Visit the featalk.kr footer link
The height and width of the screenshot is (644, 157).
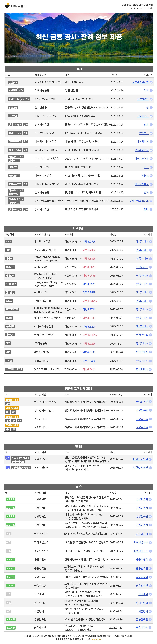[x=96, y=639]
